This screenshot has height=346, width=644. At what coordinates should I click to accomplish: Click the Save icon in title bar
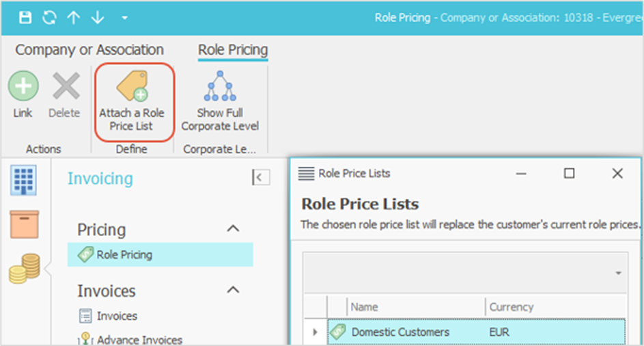pyautogui.click(x=25, y=18)
